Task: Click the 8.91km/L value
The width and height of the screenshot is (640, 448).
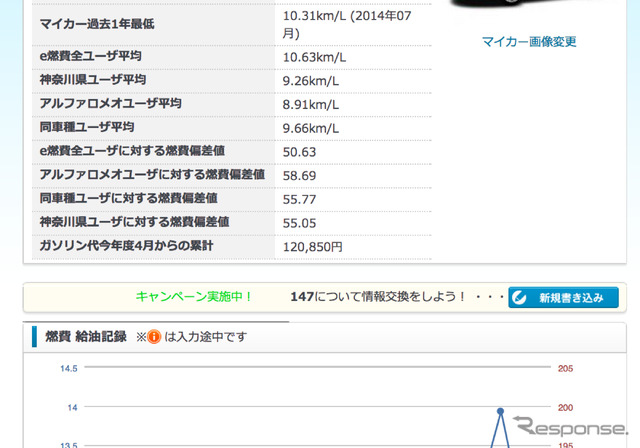Action: tap(311, 105)
